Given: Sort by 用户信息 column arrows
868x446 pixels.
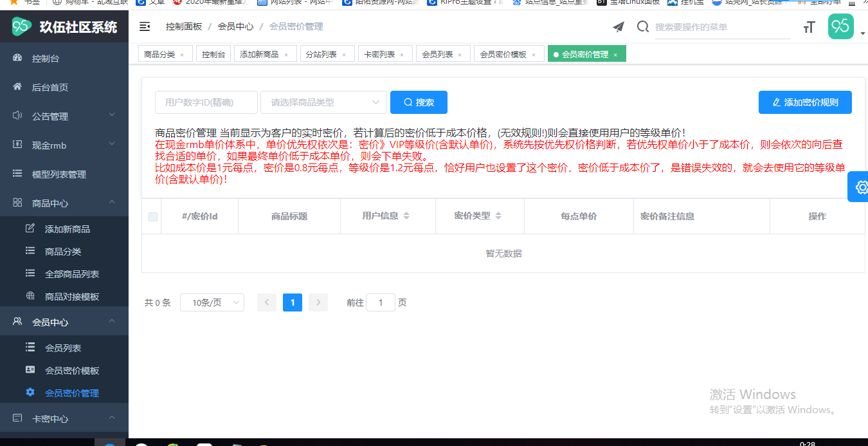Looking at the screenshot, I should 406,216.
